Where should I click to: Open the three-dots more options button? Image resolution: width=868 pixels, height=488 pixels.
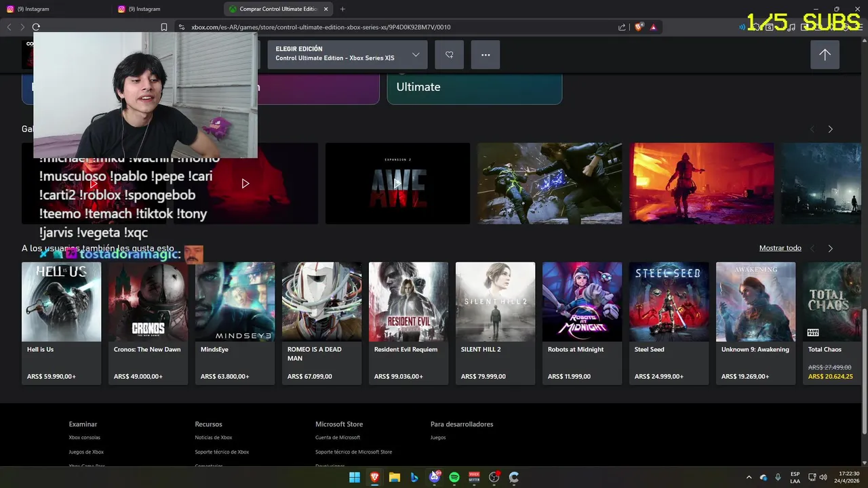click(486, 55)
